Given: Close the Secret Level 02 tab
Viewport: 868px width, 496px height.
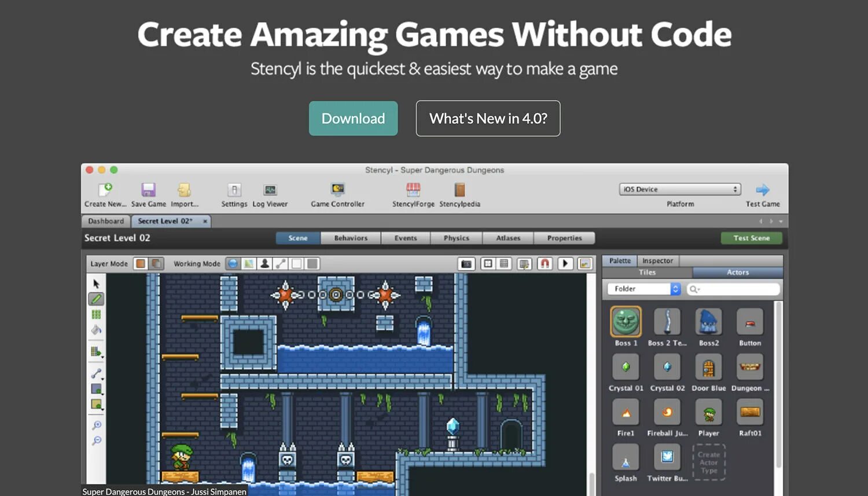Looking at the screenshot, I should pos(205,221).
